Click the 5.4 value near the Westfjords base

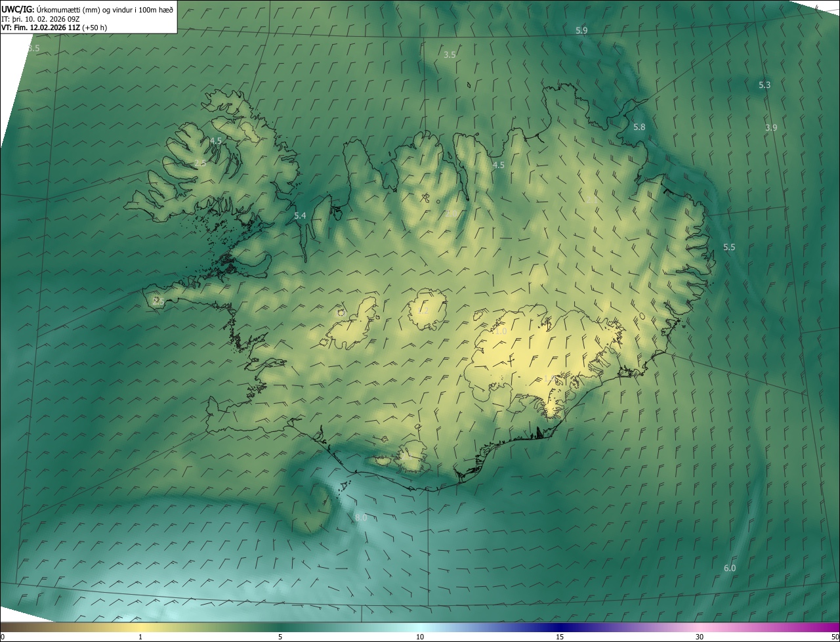click(300, 216)
